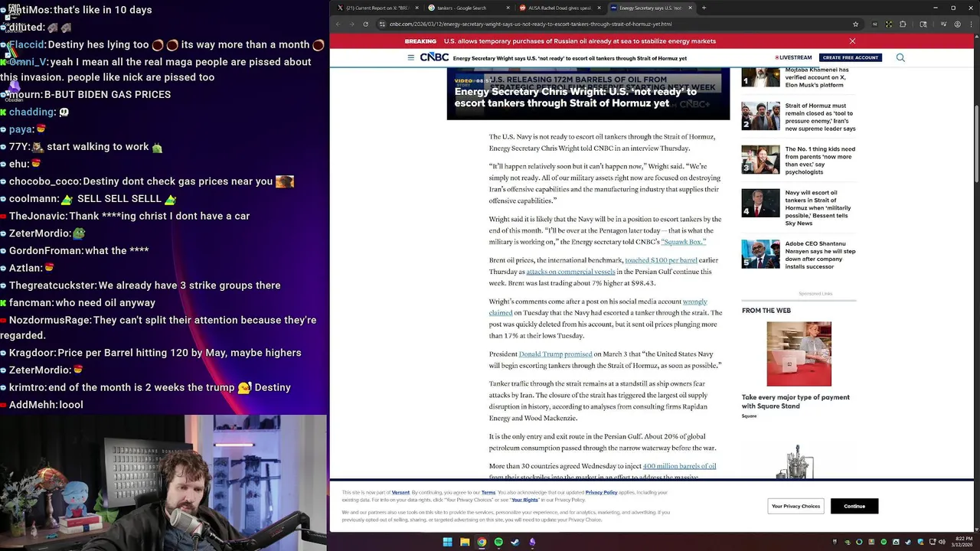The image size is (980, 551).
Task: Open the "promised" link after Donald Trump
Action: [x=578, y=354]
